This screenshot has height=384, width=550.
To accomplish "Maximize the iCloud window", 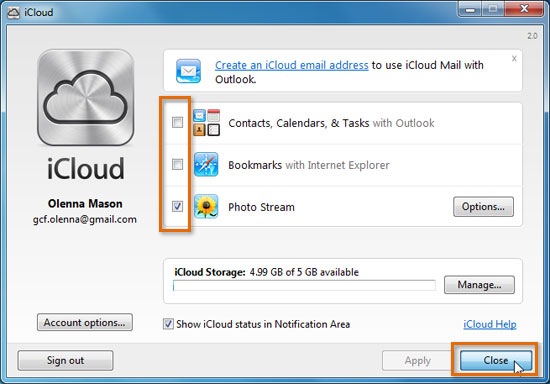I will (x=493, y=9).
